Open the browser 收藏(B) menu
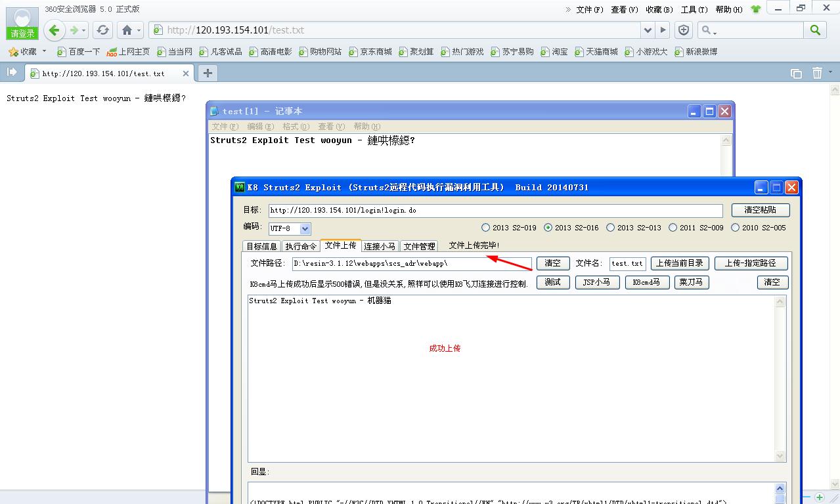 [659, 9]
